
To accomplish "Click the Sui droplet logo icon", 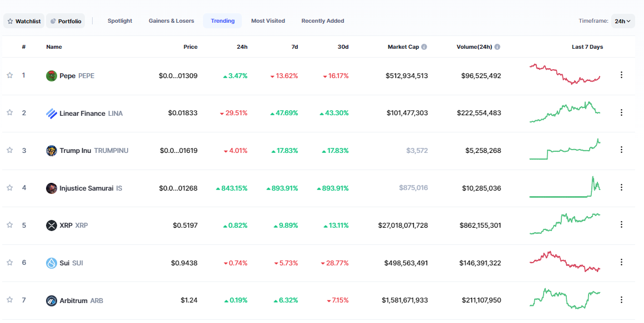I will [51, 263].
